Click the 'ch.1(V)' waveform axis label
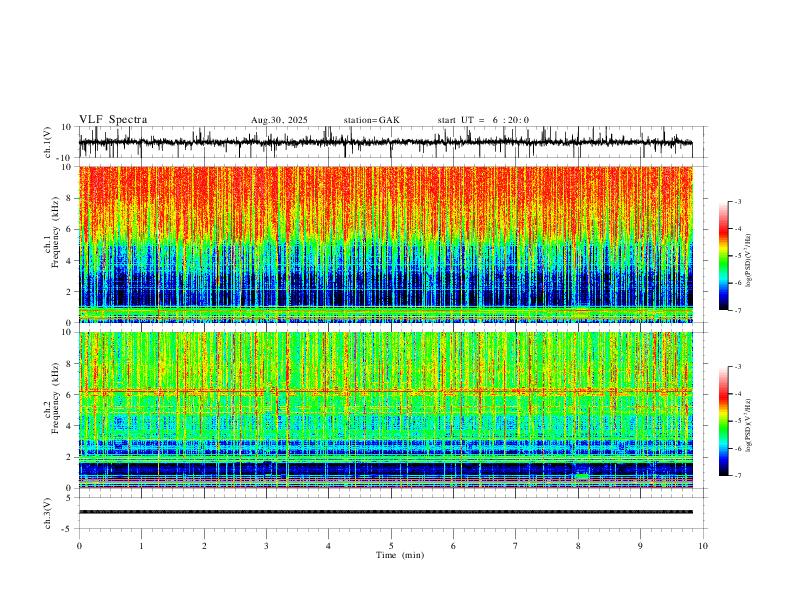This screenshot has width=792, height=612. pyautogui.click(x=48, y=142)
